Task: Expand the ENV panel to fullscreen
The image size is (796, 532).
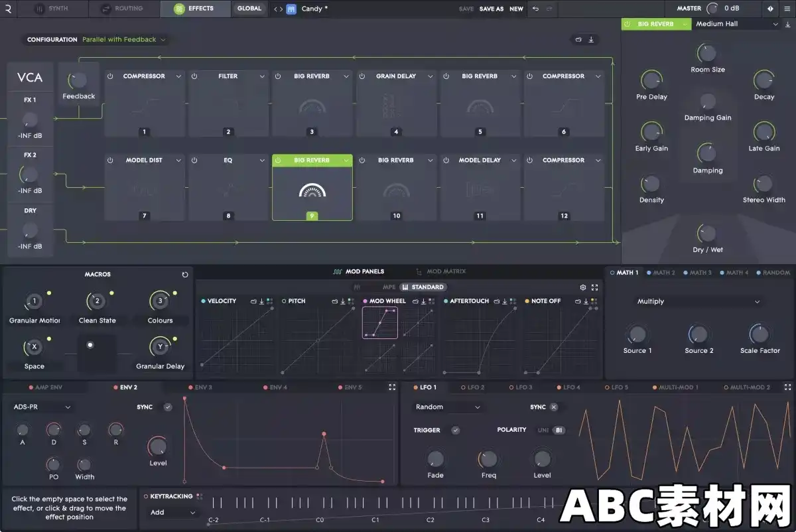Action: point(392,387)
